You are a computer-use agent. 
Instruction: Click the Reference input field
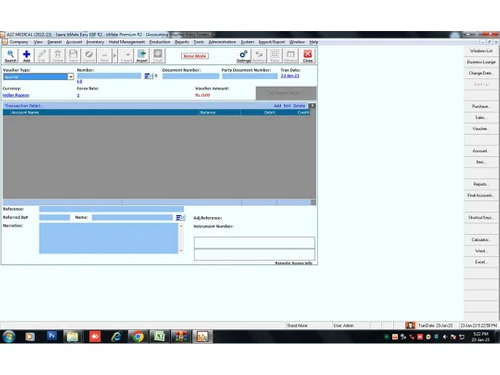(111, 209)
